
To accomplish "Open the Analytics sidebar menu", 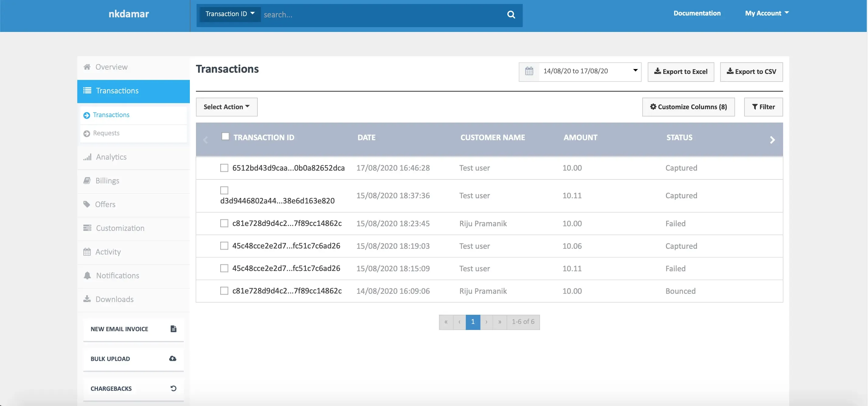I will coord(111,157).
